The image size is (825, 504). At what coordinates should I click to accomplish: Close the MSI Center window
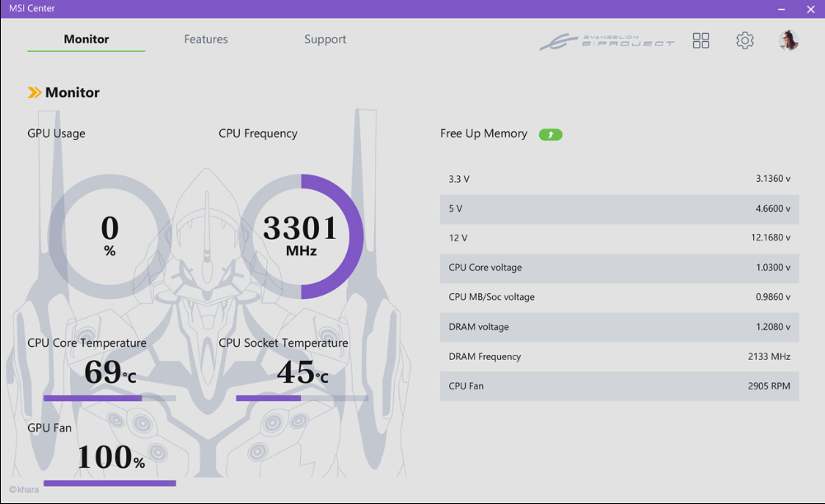pos(810,9)
